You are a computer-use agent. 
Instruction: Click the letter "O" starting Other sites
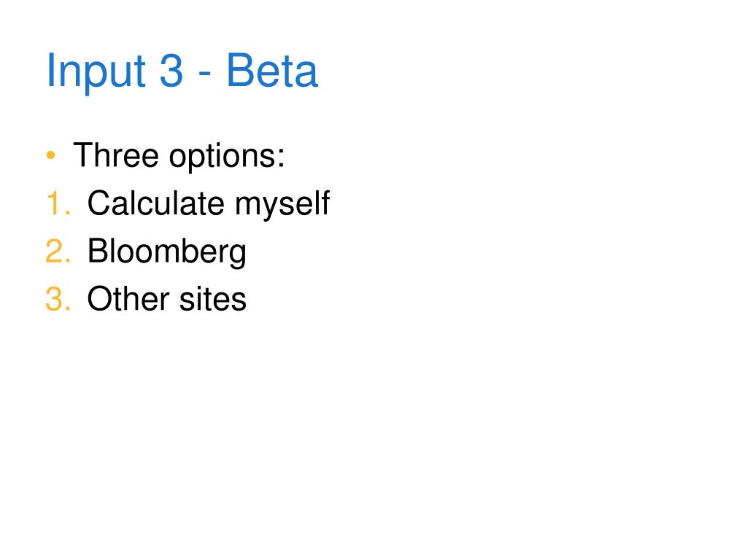[x=100, y=298]
